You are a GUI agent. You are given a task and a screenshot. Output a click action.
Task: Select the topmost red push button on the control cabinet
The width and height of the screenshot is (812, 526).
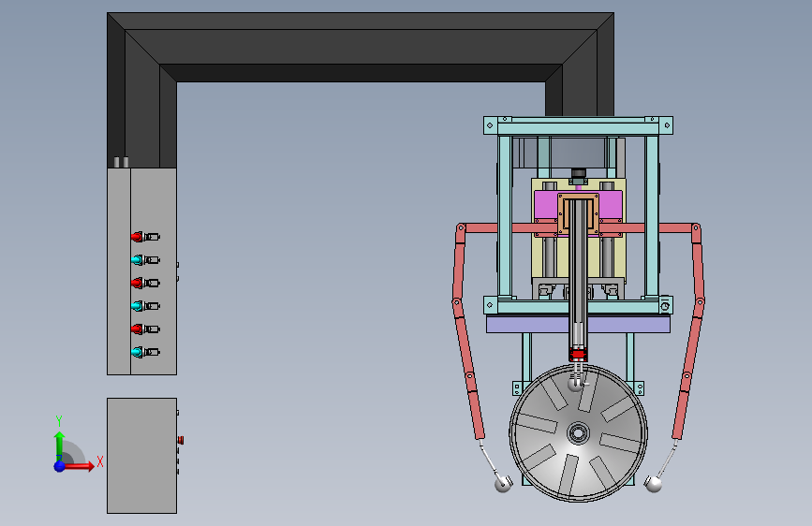(x=137, y=237)
